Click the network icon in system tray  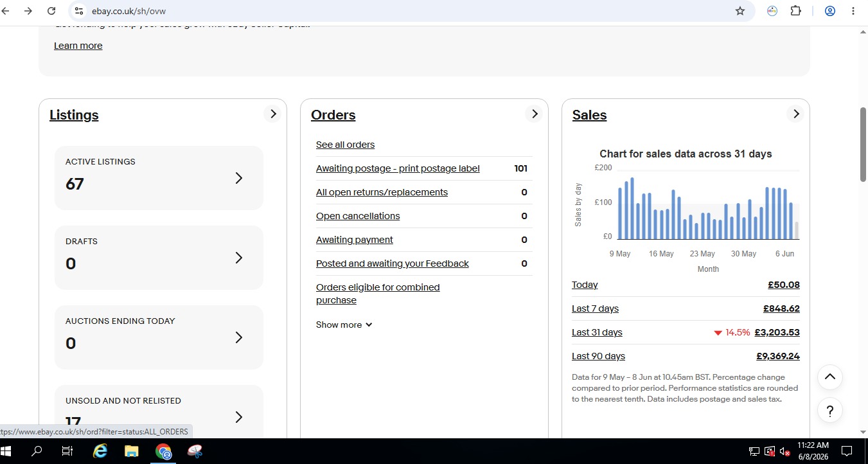[754, 451]
